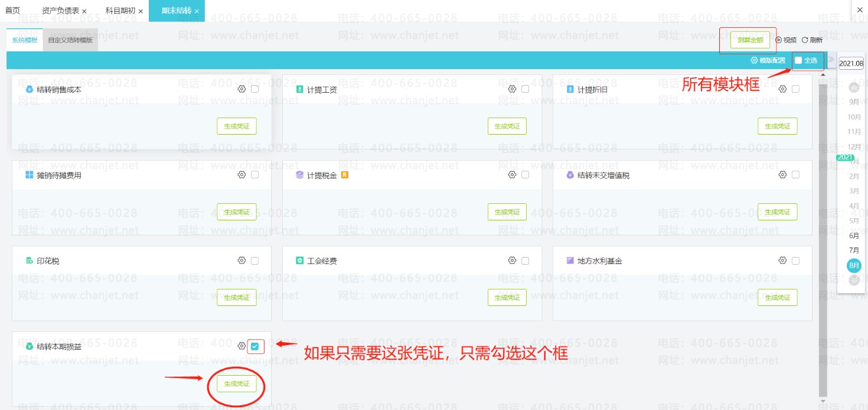The image size is (868, 410).
Task: Tick the checkbox on 工会经费 card
Action: [526, 261]
